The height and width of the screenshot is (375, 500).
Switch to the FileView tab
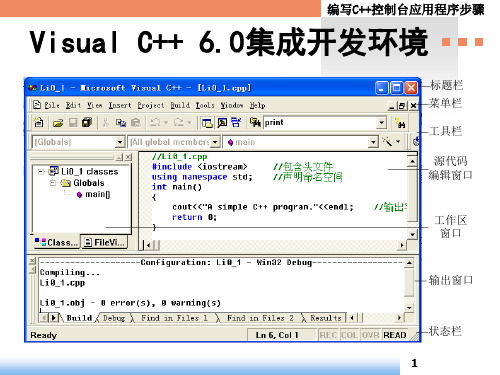point(105,242)
